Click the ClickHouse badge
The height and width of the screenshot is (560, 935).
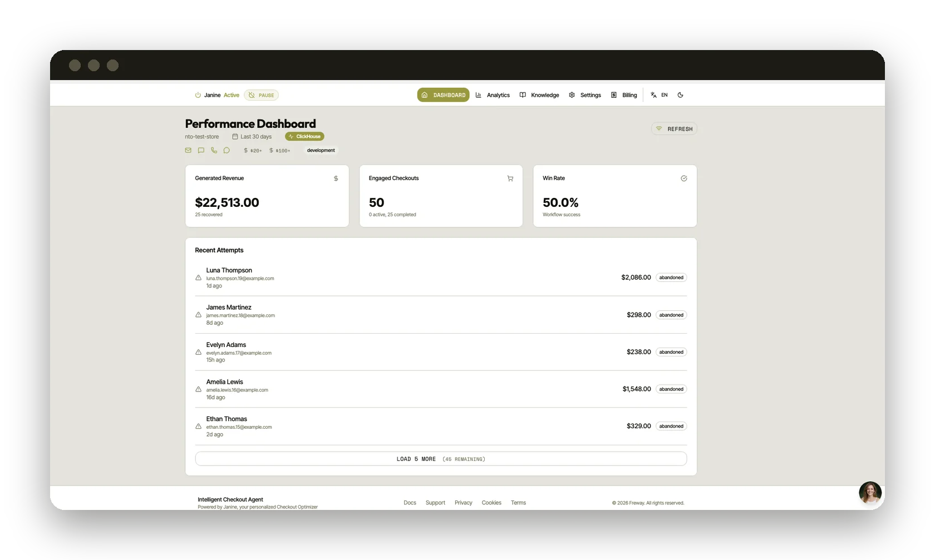pos(304,136)
